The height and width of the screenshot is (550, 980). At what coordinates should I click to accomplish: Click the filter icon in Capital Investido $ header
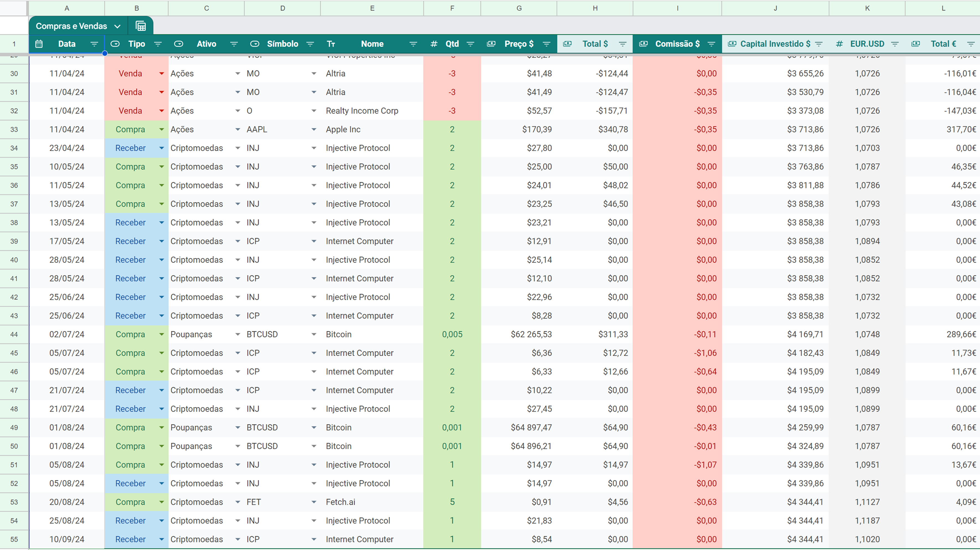(819, 44)
